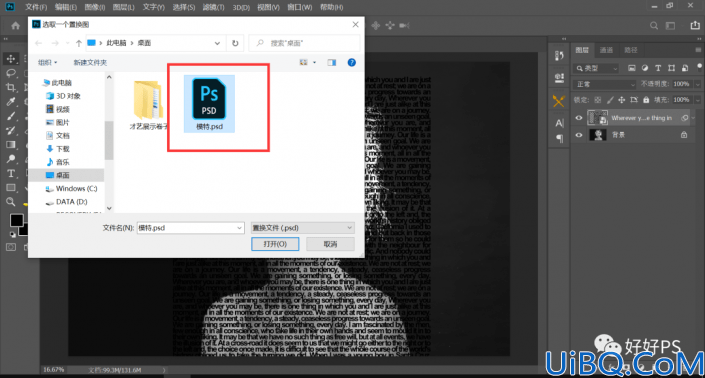Hide the Wherever text layer visibility eye
Image resolution: width=705 pixels, height=378 pixels.
[x=579, y=118]
